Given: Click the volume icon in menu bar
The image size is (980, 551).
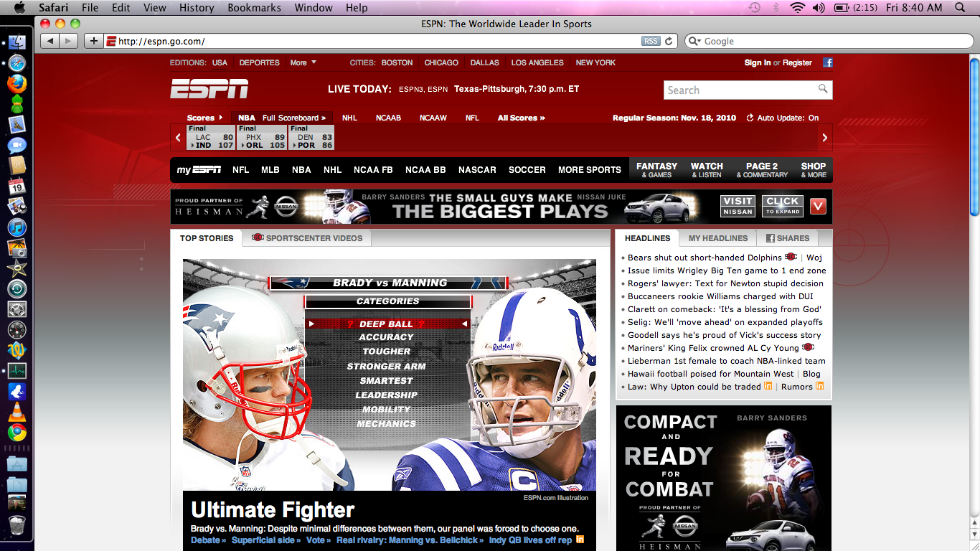Looking at the screenshot, I should point(818,8).
